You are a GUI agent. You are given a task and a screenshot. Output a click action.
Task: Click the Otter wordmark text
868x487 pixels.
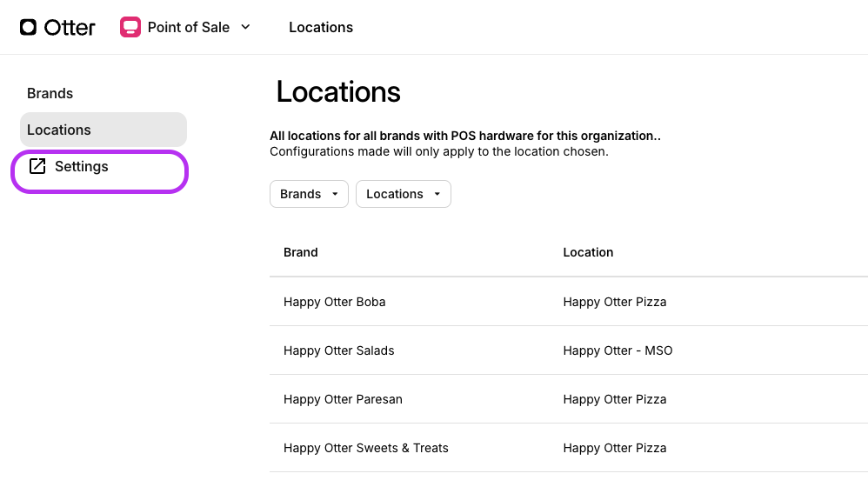click(x=70, y=27)
